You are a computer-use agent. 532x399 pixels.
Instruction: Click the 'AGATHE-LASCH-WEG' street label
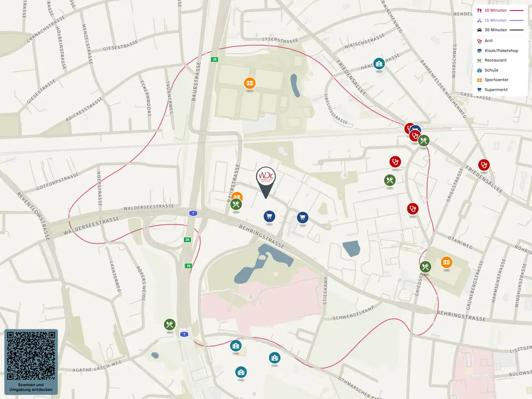(97, 366)
